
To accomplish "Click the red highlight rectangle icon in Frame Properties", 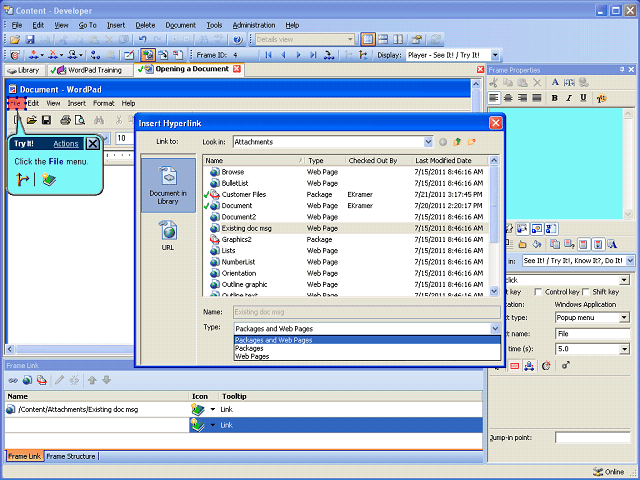I will [x=515, y=366].
